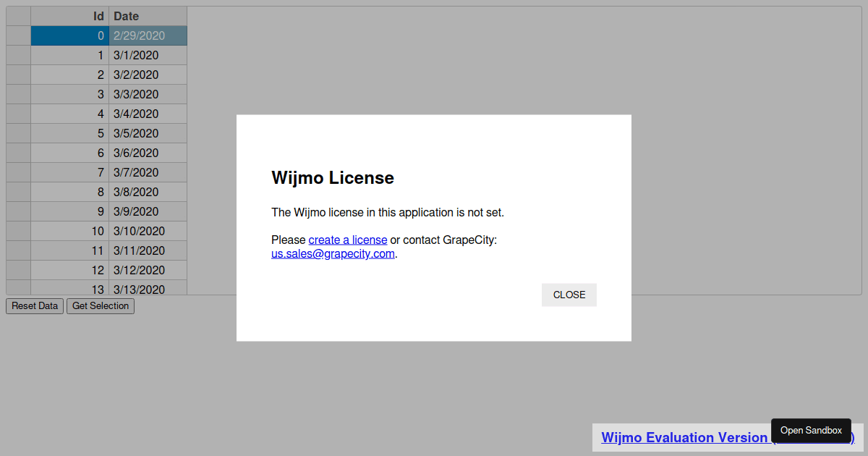Image resolution: width=868 pixels, height=456 pixels.
Task: Select the Id cell with value 7
Action: tap(69, 172)
